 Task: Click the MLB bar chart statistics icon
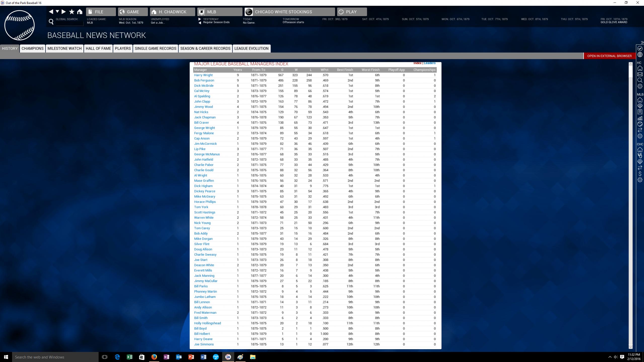[640, 118]
